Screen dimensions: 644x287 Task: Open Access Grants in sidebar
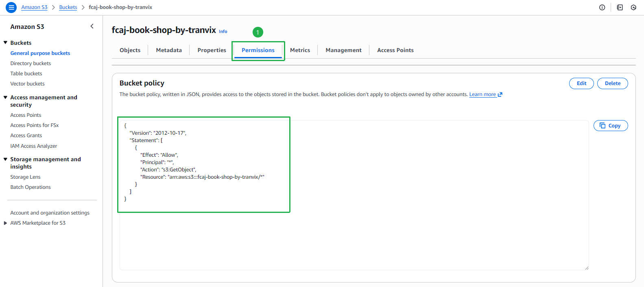(x=26, y=136)
